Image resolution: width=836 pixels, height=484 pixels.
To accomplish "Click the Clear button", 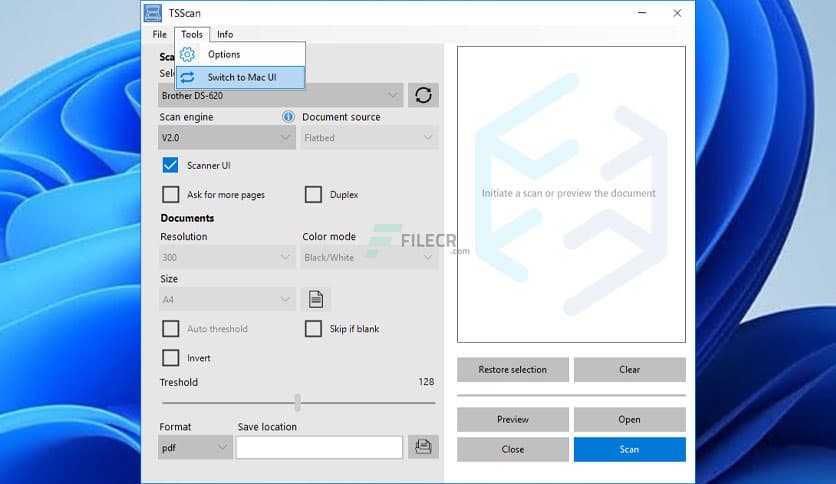I will tap(630, 369).
